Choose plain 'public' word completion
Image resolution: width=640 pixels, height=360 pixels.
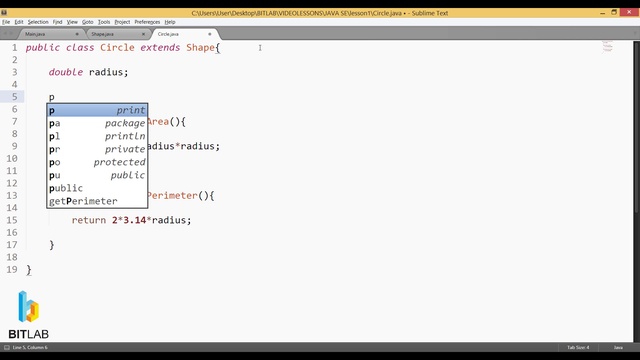pos(97,189)
